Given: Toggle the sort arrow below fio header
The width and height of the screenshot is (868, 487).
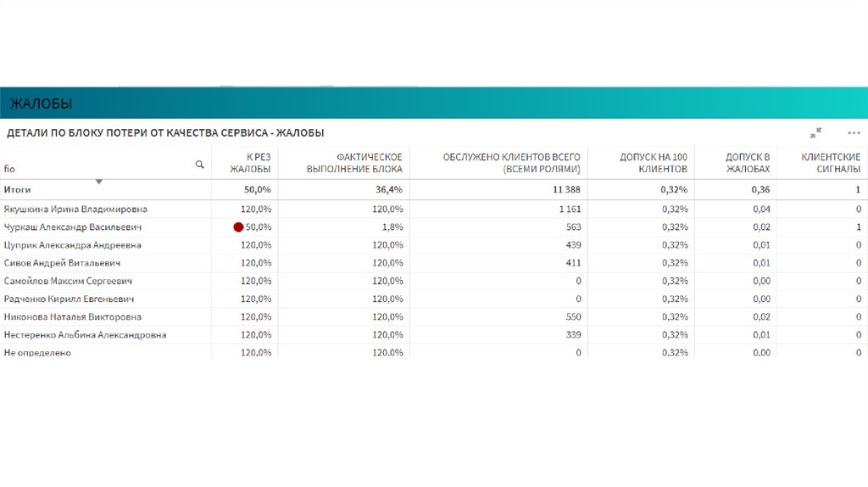Looking at the screenshot, I should click(x=99, y=182).
